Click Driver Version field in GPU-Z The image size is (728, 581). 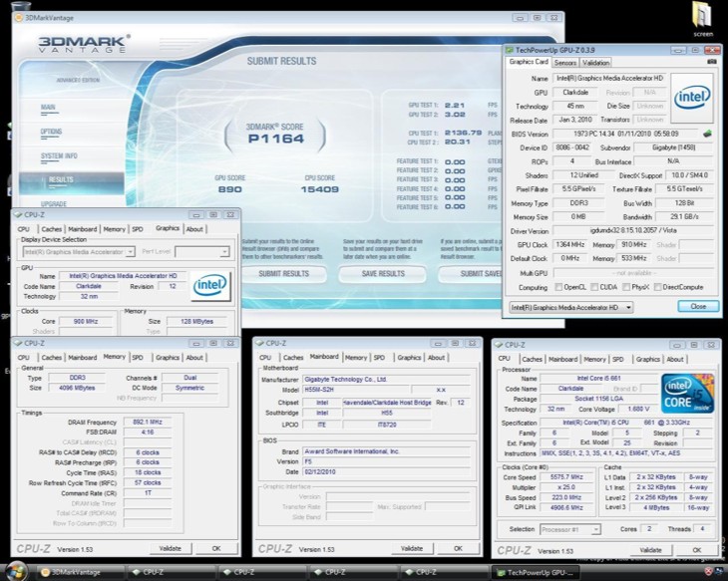632,230
